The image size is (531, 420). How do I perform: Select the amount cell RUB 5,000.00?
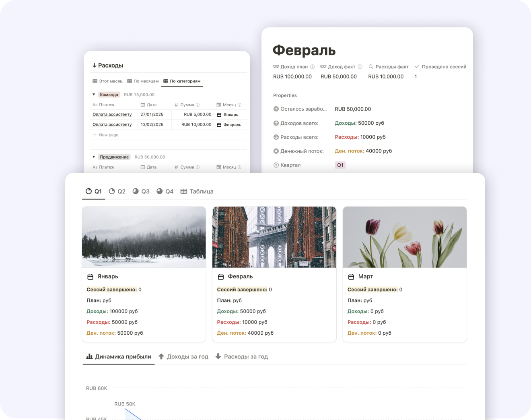pyautogui.click(x=193, y=115)
